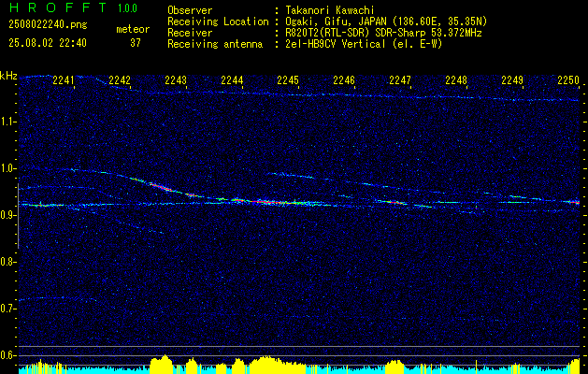Click time marker 2246

click(x=344, y=79)
